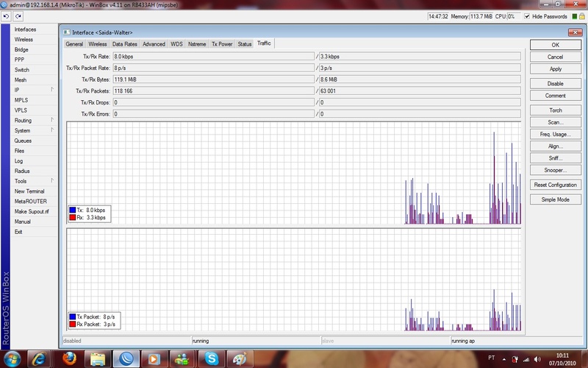Click the green status square icon
This screenshot has width=588, height=368.
574,16
